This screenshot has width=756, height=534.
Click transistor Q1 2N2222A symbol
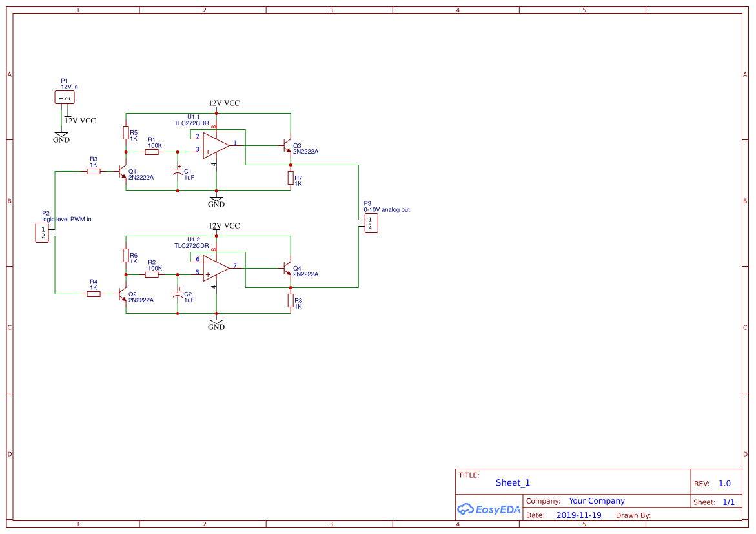coord(123,172)
